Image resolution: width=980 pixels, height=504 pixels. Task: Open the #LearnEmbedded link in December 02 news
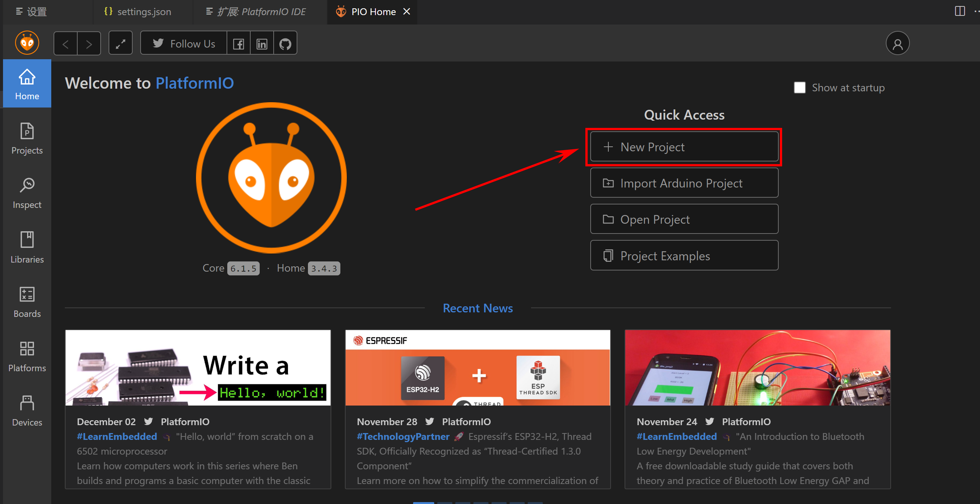(x=117, y=436)
